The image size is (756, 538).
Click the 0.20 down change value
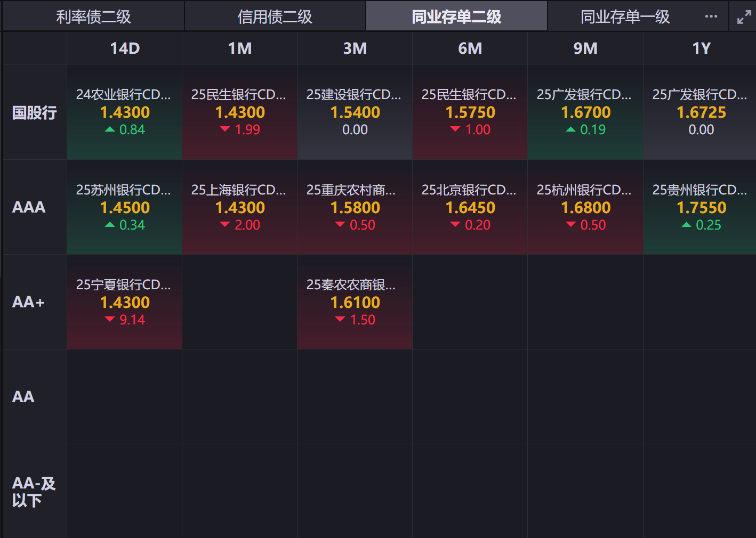click(478, 225)
